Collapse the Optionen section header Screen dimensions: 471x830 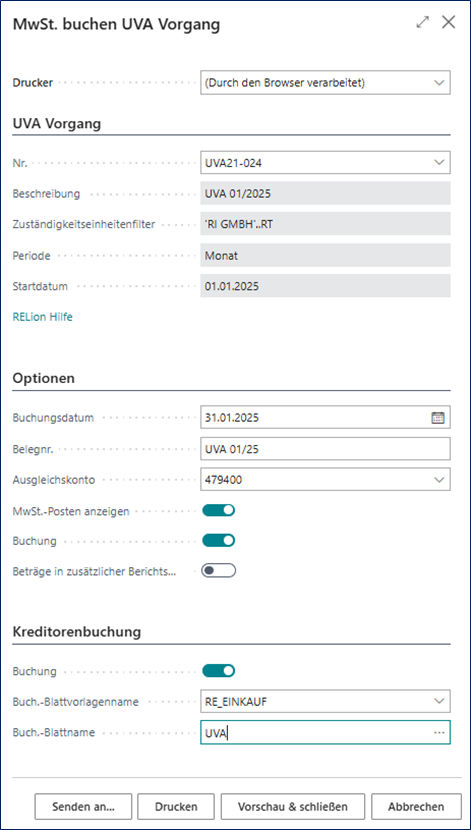43,378
